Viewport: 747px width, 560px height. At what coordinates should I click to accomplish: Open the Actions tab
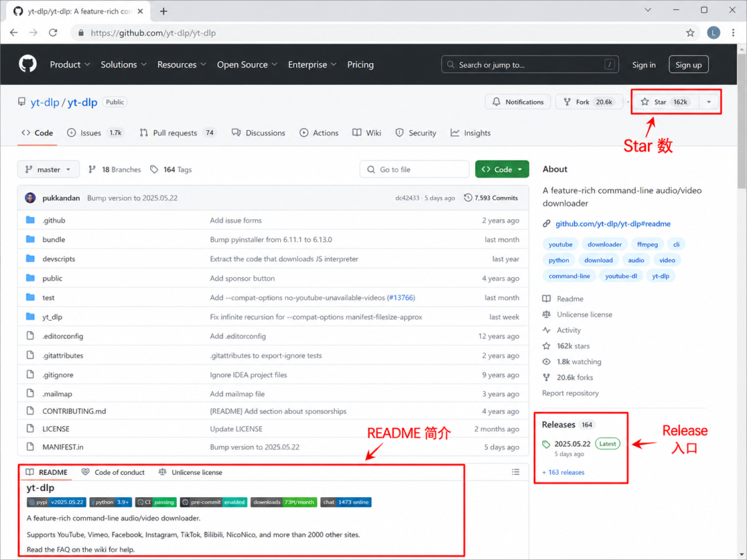click(319, 133)
